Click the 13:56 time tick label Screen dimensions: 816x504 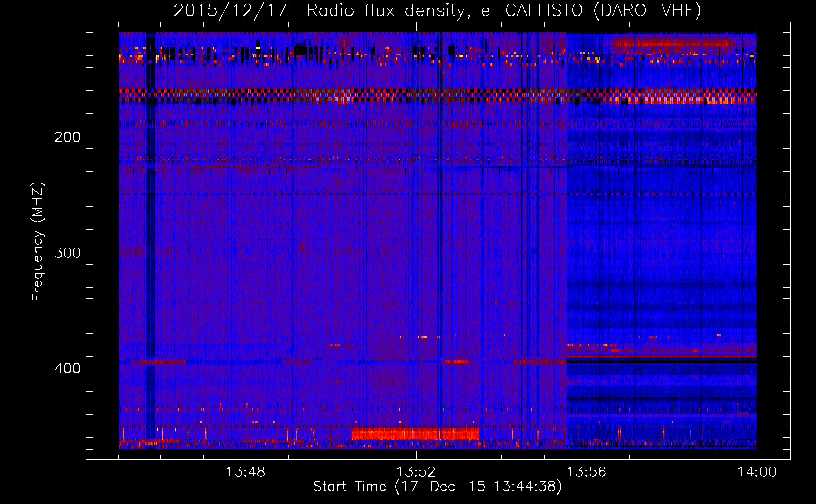[x=587, y=472]
